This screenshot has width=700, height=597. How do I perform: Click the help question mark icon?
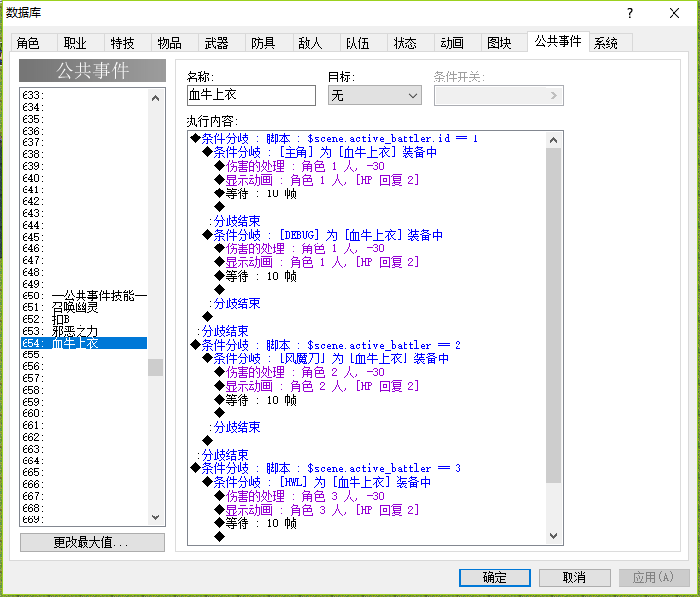(x=630, y=13)
